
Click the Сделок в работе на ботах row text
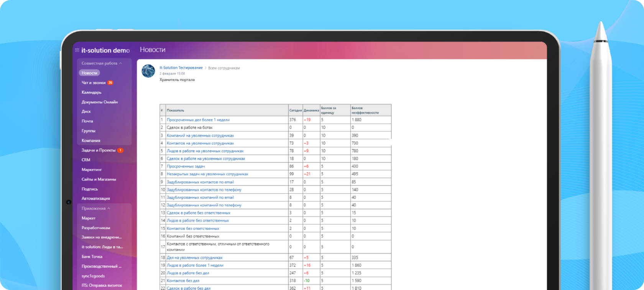(x=189, y=128)
